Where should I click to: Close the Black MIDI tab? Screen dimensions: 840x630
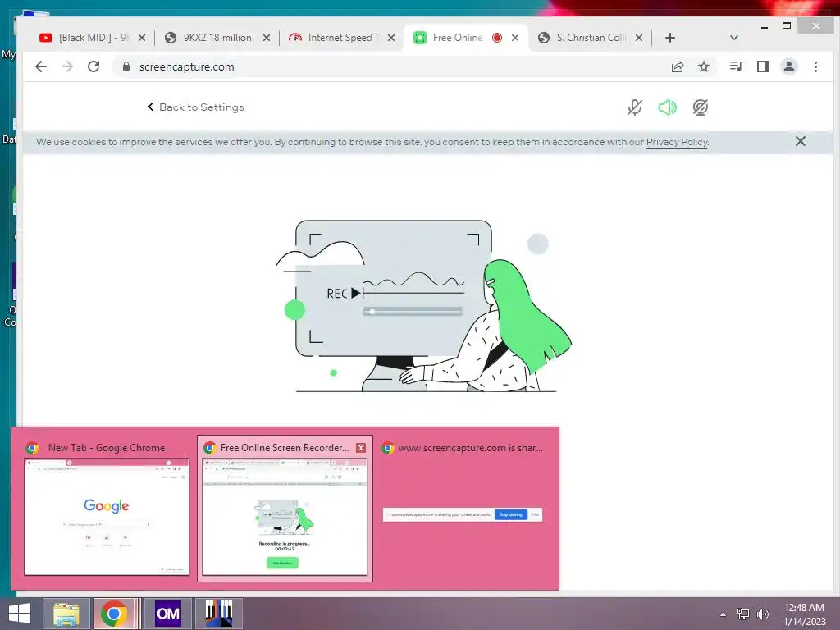141,38
